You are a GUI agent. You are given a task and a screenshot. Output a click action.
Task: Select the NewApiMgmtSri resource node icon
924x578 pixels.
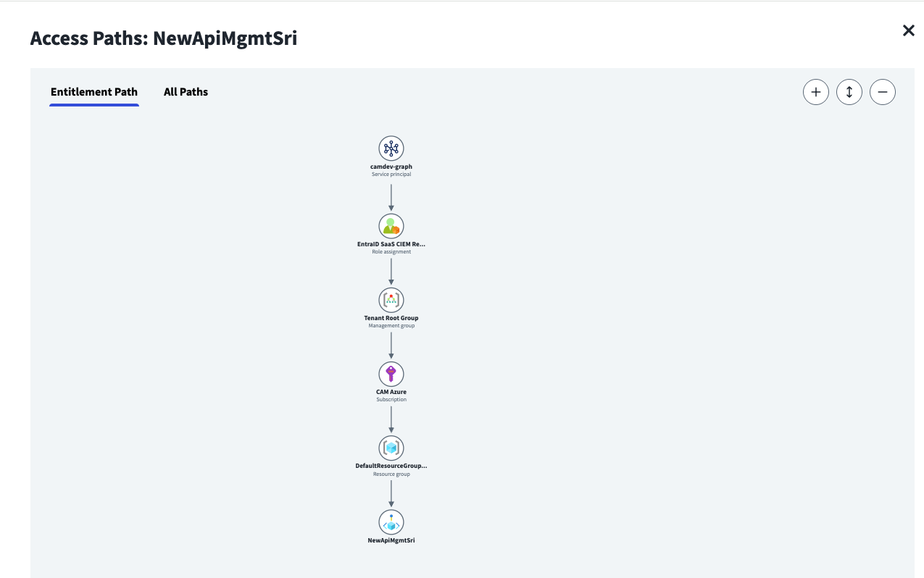(x=391, y=522)
